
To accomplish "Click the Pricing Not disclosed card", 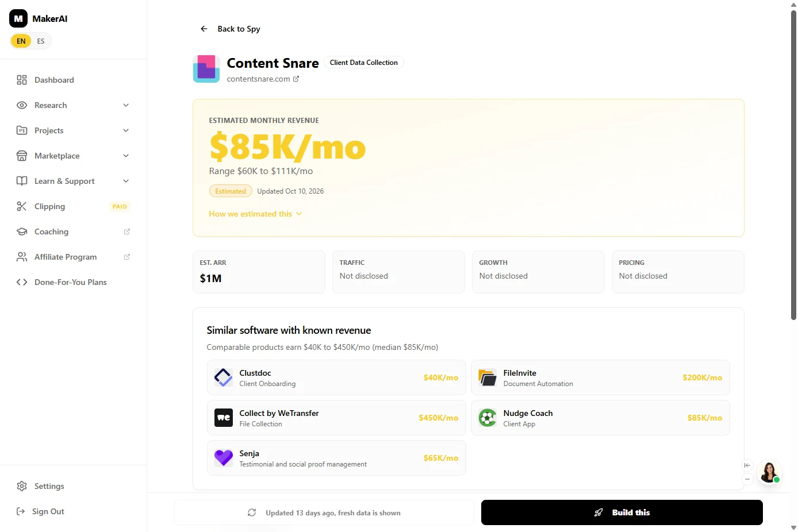I will [x=678, y=272].
